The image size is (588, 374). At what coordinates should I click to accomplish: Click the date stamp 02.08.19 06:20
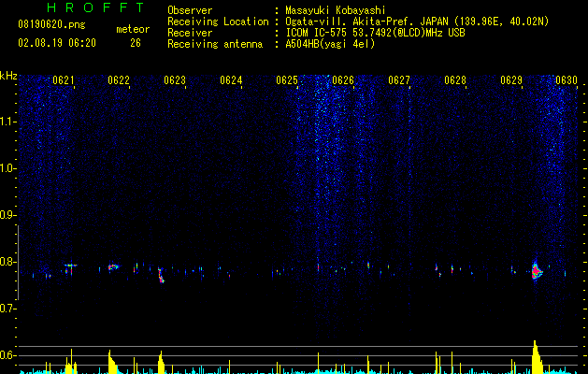[57, 43]
